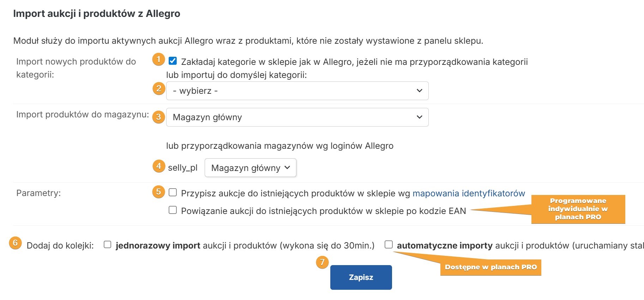Click the orange number 1 marker

(x=159, y=59)
